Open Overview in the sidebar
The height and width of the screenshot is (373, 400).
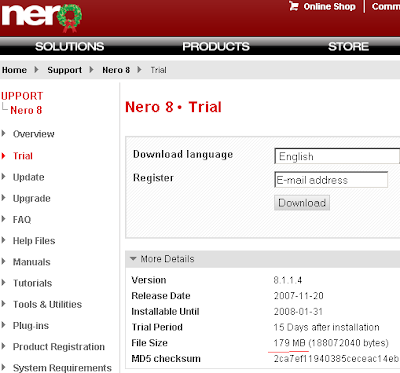point(33,134)
